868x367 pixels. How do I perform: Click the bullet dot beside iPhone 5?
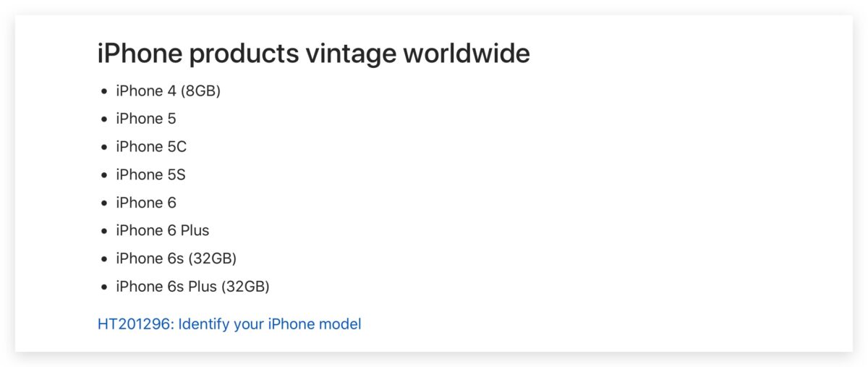click(x=105, y=119)
